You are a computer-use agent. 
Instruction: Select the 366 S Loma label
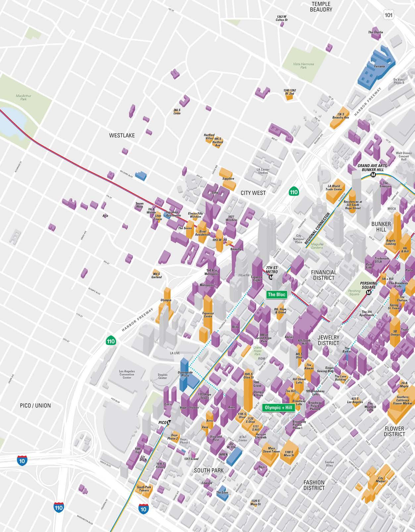coord(177,111)
